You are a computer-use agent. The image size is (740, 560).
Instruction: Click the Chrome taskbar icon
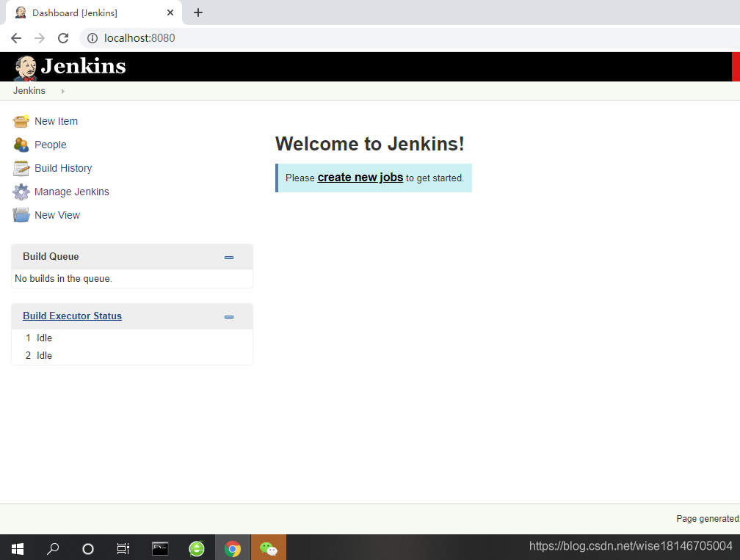pos(233,548)
